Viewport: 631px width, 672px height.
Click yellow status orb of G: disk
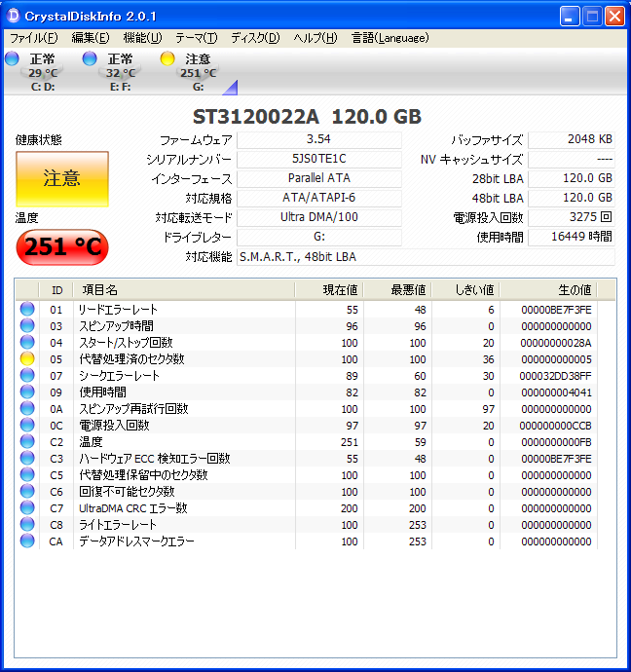click(x=167, y=58)
